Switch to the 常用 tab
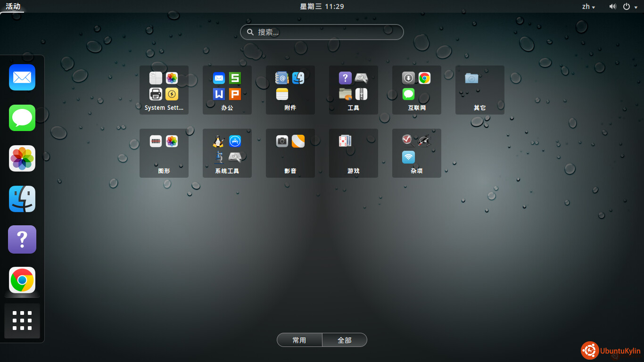Image resolution: width=644 pixels, height=362 pixels. [299, 340]
